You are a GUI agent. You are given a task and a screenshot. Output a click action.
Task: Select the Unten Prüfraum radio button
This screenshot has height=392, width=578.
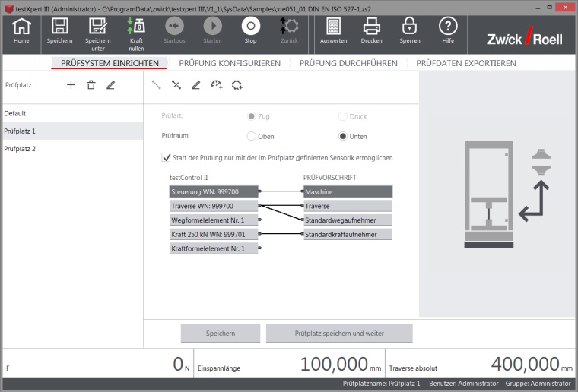(x=343, y=136)
